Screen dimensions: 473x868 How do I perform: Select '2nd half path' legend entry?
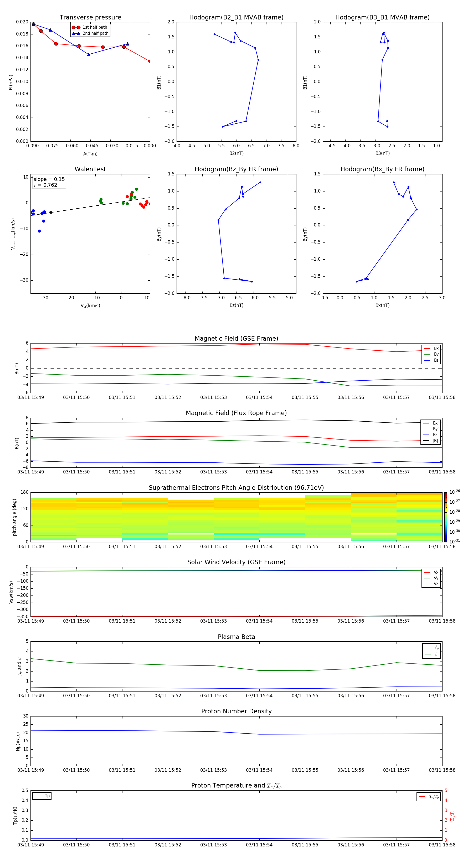pyautogui.click(x=90, y=33)
